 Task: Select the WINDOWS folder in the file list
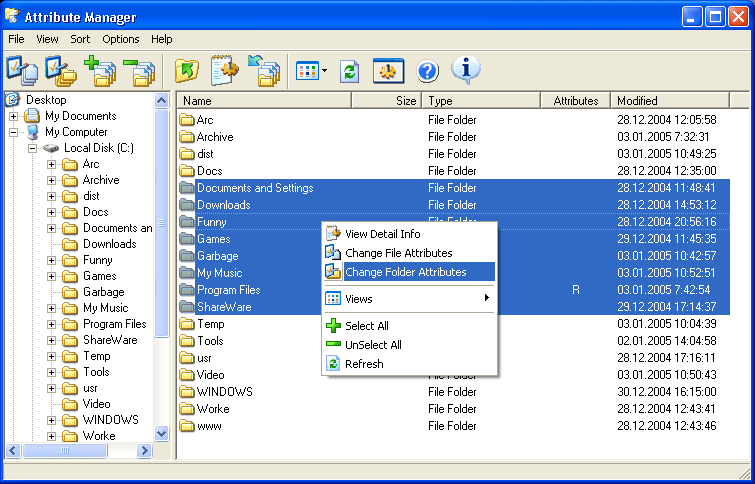[224, 392]
